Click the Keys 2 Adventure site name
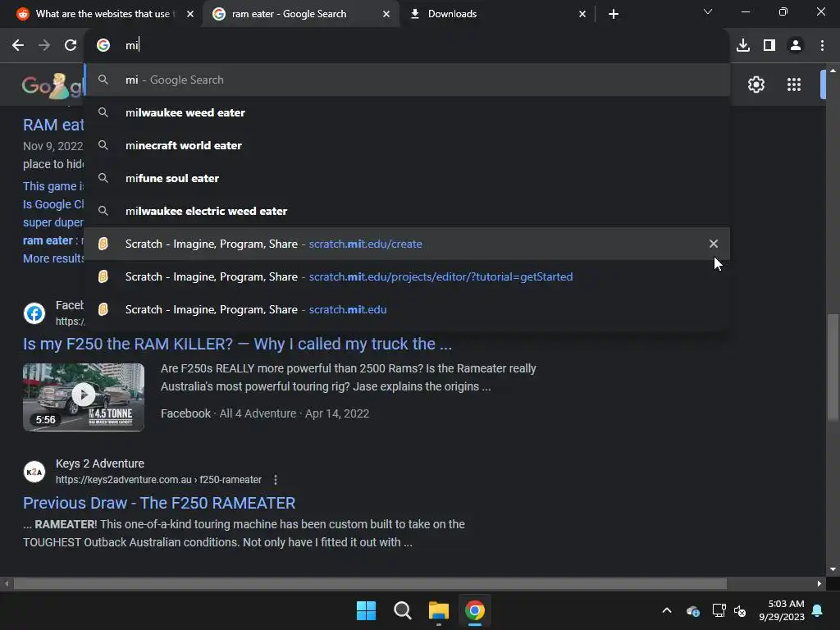Image resolution: width=840 pixels, height=630 pixels. pyautogui.click(x=99, y=463)
